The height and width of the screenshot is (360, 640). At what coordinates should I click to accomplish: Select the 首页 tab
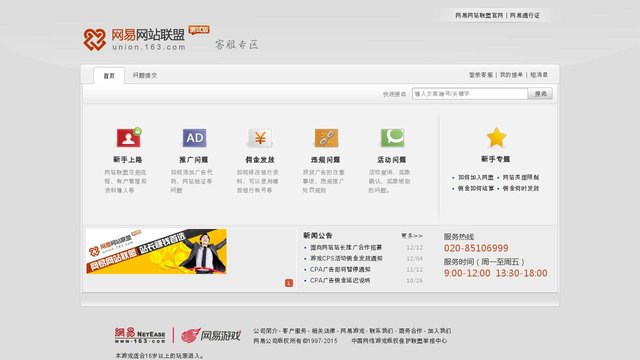coord(109,76)
